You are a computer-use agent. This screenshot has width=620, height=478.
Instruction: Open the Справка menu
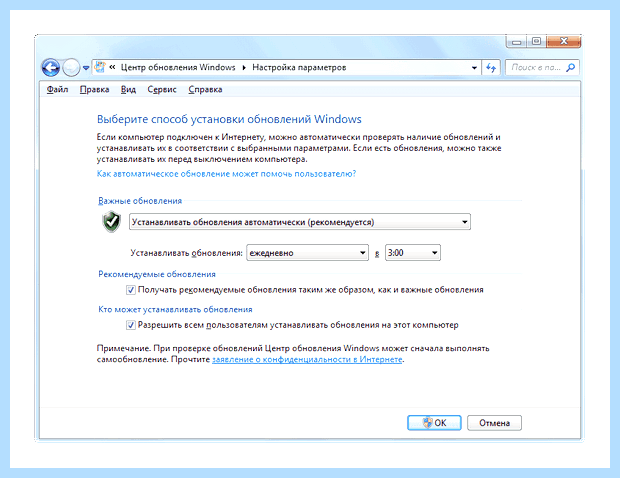[x=205, y=89]
